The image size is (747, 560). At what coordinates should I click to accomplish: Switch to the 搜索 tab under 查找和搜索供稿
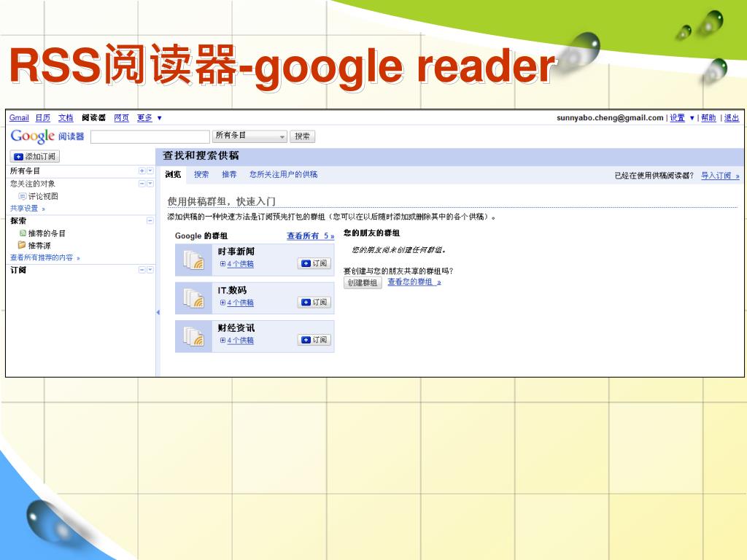(x=201, y=175)
